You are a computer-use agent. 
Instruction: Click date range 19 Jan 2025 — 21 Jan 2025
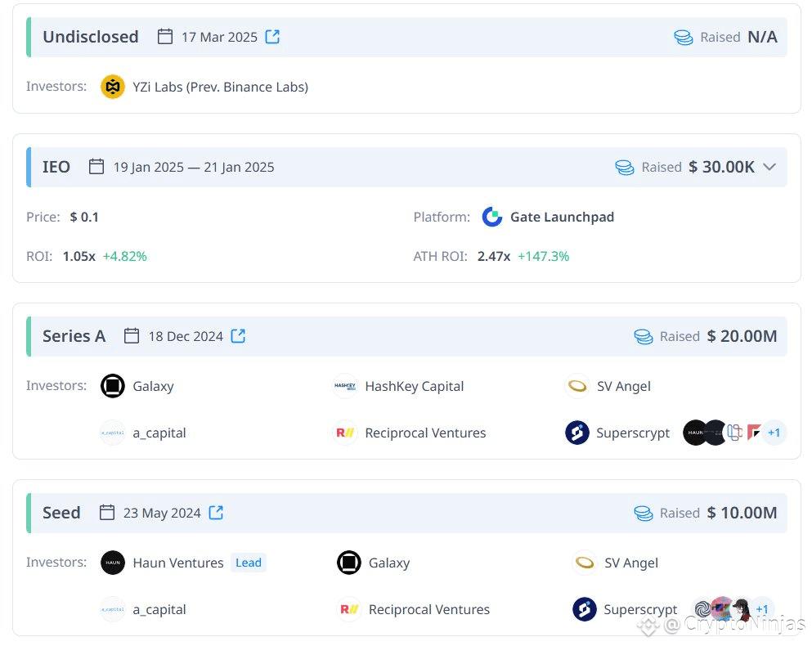[x=194, y=168]
